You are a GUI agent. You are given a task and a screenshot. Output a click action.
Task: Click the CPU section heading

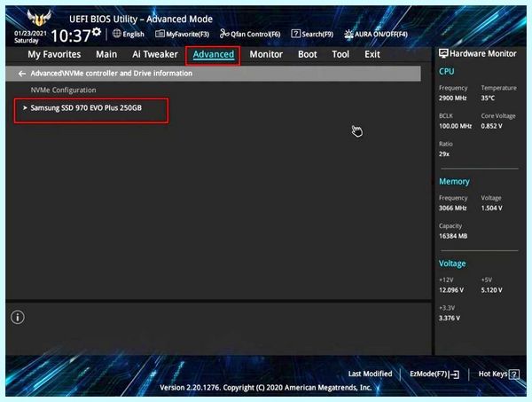(447, 72)
